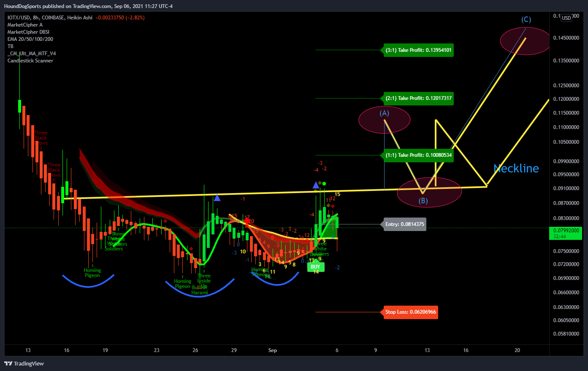Click the Candlestick Scanner indicator label
Screen dimensions: 588x371
(x=30, y=61)
